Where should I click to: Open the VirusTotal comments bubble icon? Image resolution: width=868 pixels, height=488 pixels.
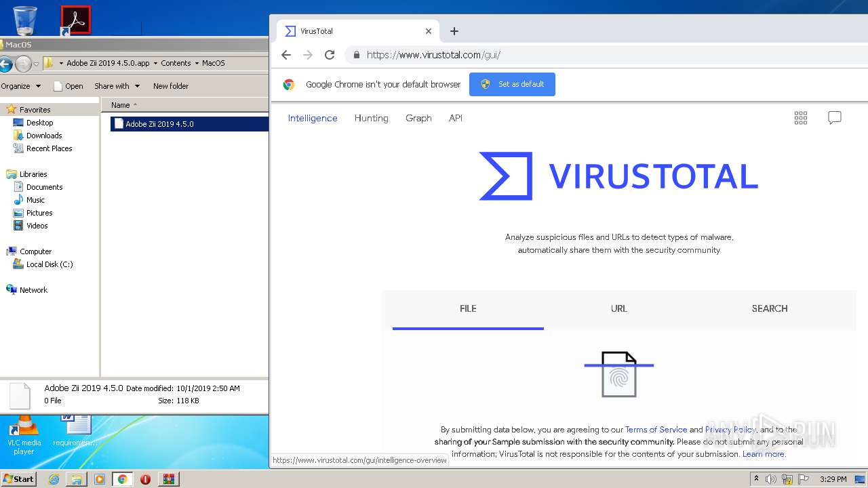835,118
